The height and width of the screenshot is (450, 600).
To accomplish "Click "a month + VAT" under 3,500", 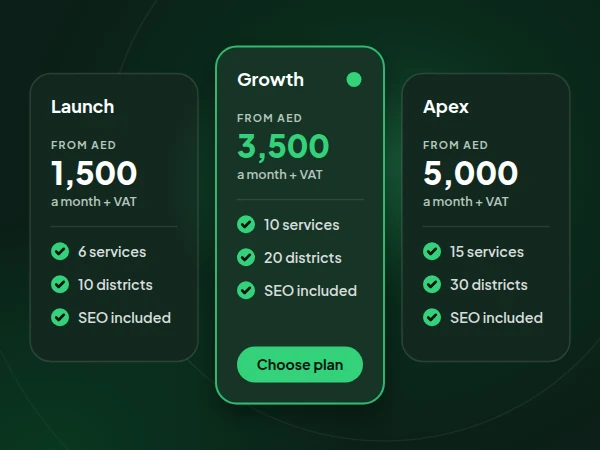I will click(280, 174).
